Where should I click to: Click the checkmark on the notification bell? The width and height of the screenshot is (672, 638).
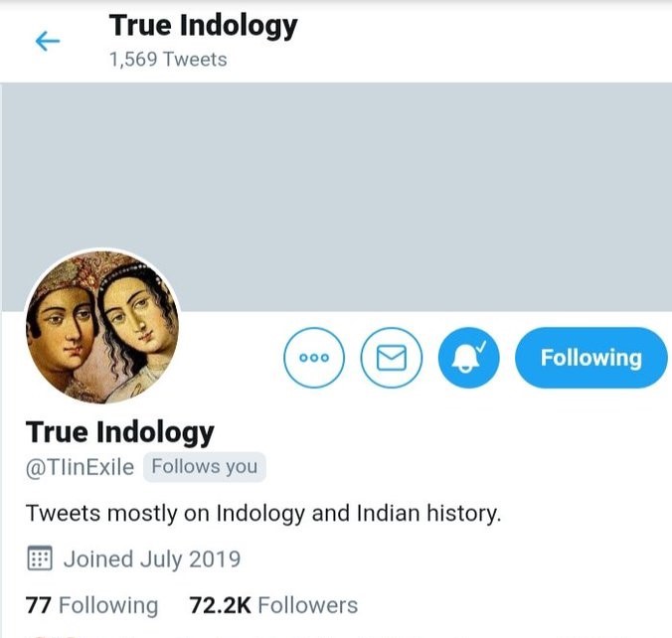482,346
